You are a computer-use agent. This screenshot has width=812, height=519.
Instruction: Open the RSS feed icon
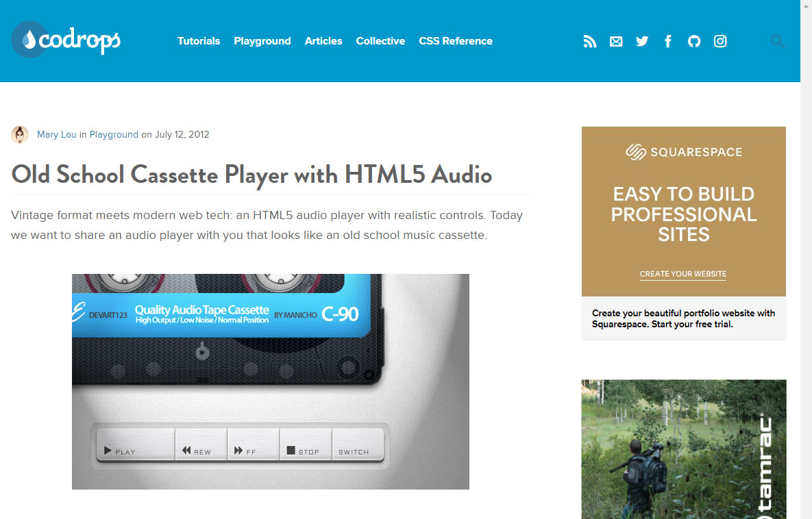pos(590,41)
